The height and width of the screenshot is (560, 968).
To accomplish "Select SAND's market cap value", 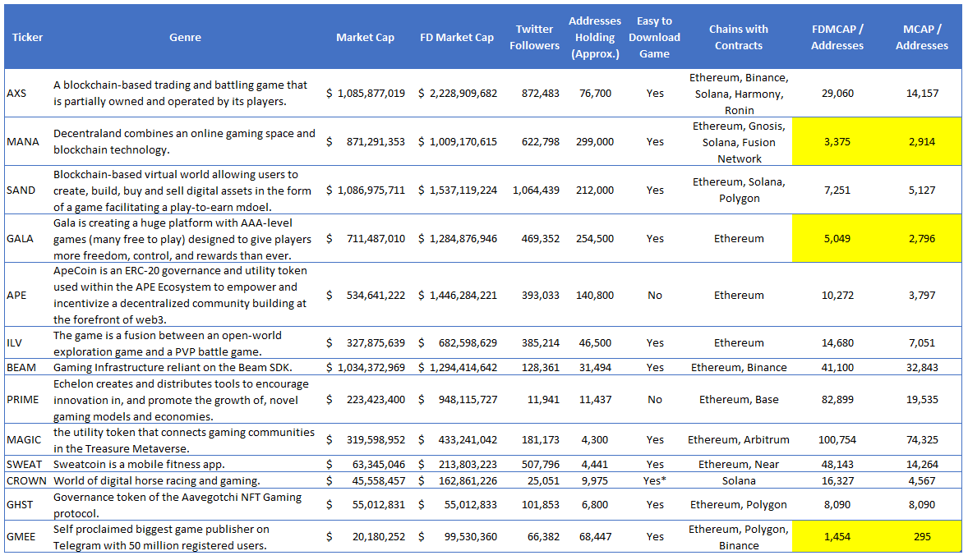I will click(365, 190).
